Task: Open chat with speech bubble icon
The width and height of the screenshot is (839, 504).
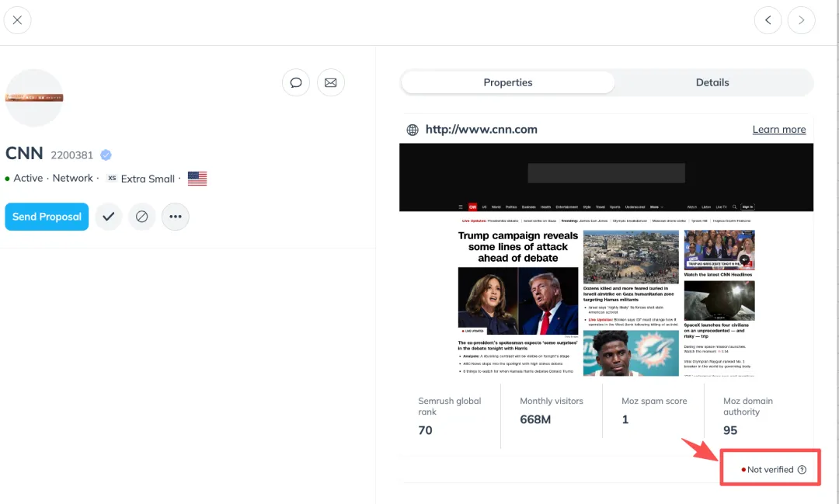Action: click(296, 82)
